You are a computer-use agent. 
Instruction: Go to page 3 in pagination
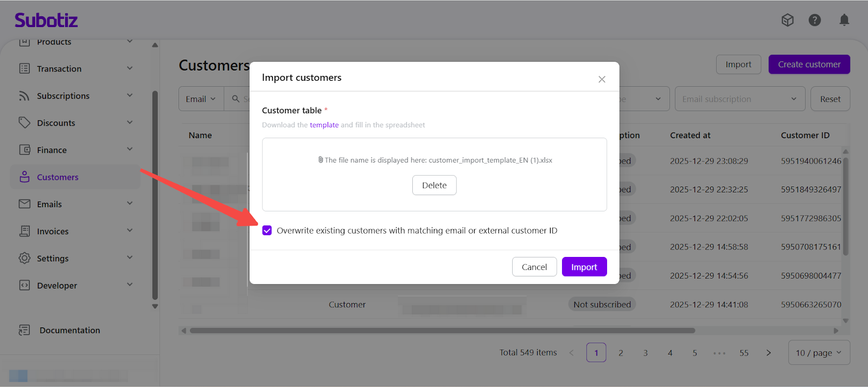coord(645,353)
